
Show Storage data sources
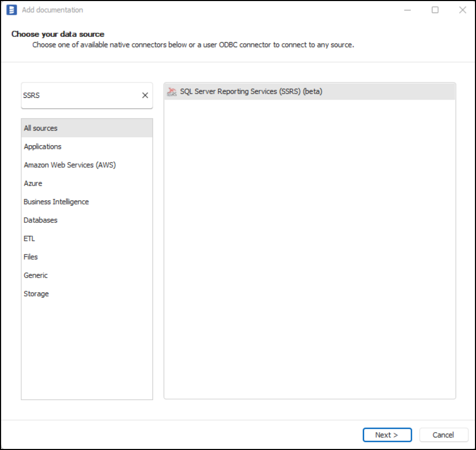pyautogui.click(x=36, y=294)
